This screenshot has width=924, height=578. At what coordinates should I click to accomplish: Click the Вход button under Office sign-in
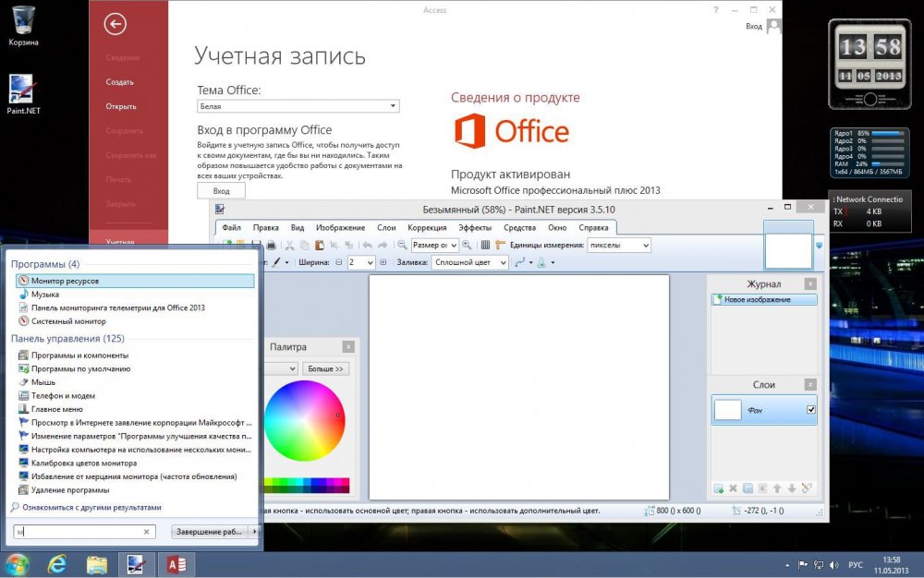pos(221,191)
